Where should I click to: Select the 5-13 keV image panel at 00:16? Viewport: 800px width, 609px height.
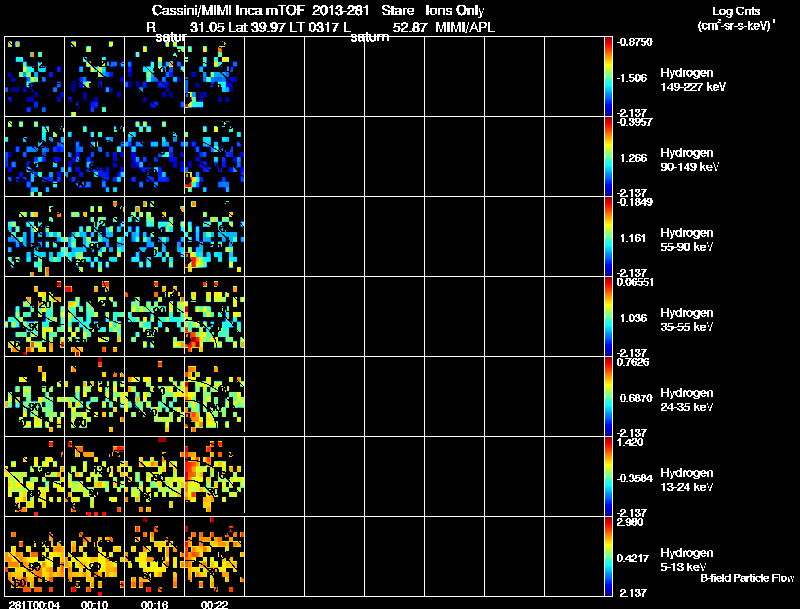(155, 557)
